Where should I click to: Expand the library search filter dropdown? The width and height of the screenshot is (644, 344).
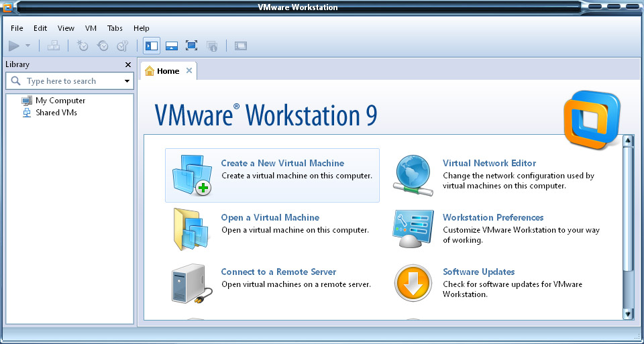[127, 81]
